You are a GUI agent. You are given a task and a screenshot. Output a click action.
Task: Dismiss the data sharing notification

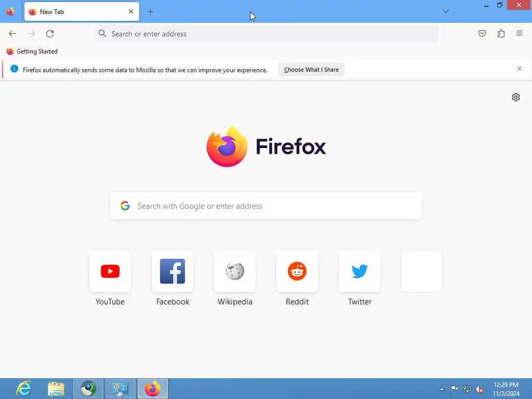[520, 69]
